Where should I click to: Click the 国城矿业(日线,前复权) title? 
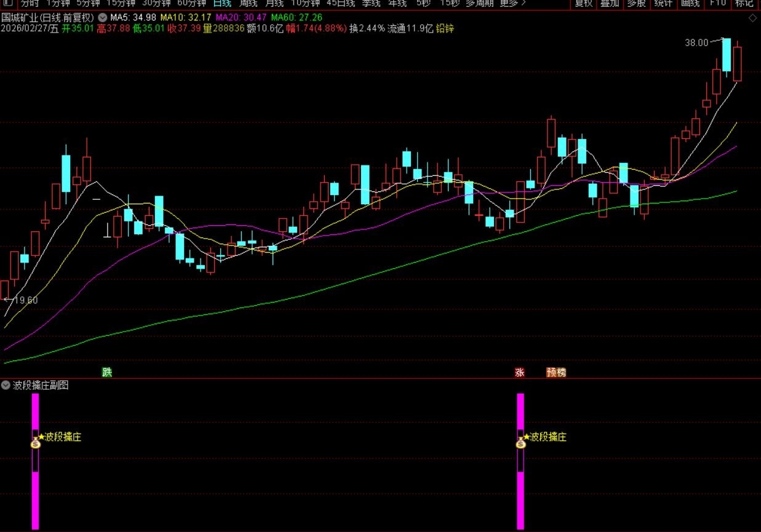point(49,18)
